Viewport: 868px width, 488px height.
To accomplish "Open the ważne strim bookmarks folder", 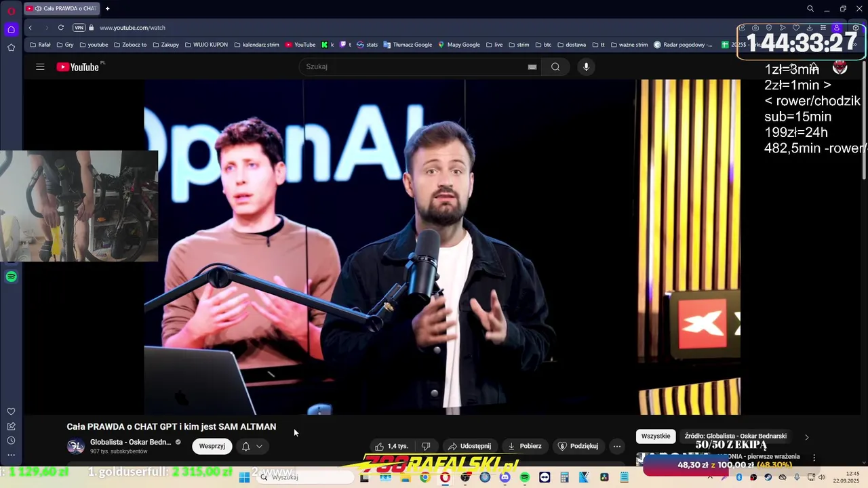I will [629, 45].
